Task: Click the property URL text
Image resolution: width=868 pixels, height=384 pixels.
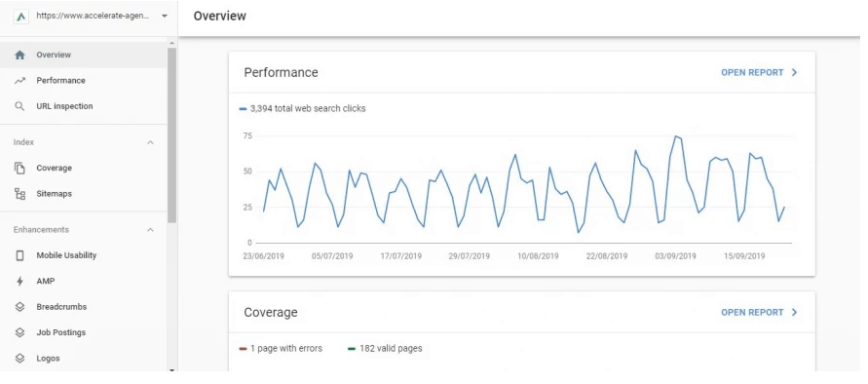Action: tap(93, 16)
